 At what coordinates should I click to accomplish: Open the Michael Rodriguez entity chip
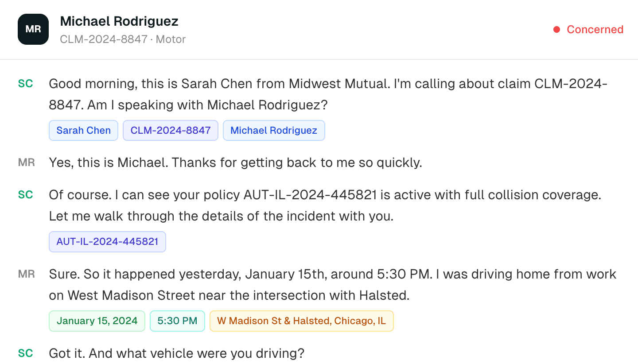[274, 130]
